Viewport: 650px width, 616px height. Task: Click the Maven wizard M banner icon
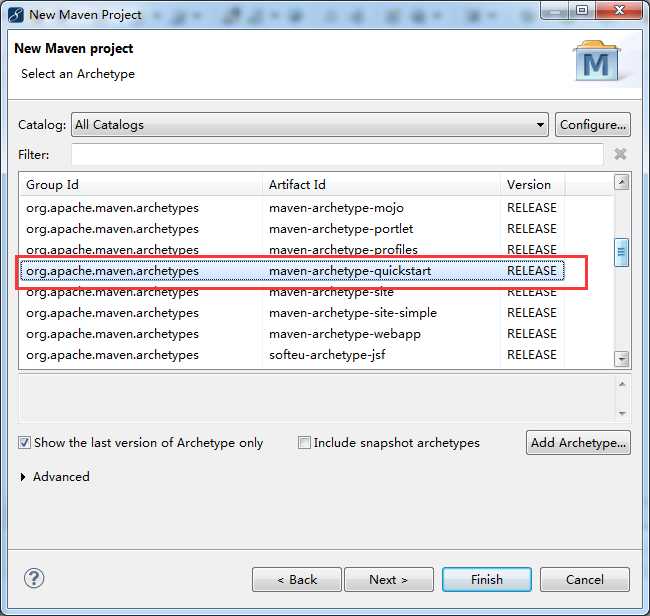[x=597, y=61]
